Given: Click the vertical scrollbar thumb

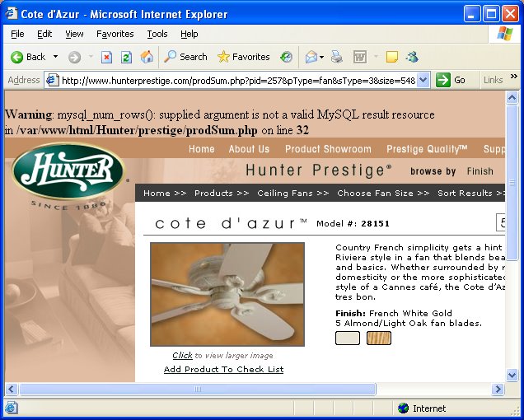Looking at the screenshot, I should 512,183.
